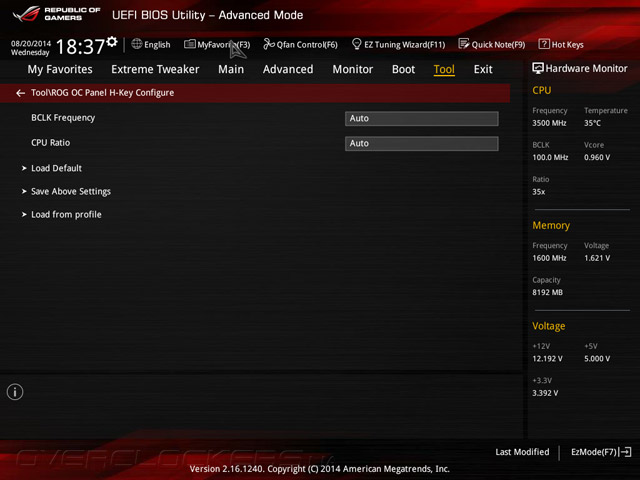Click the gear icon next to the clock
The height and width of the screenshot is (480, 640).
(x=112, y=41)
